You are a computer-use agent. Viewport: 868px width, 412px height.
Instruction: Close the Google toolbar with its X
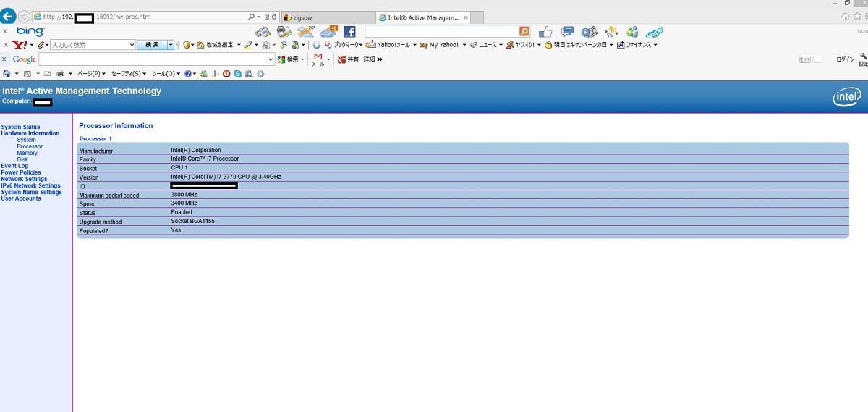(5, 59)
